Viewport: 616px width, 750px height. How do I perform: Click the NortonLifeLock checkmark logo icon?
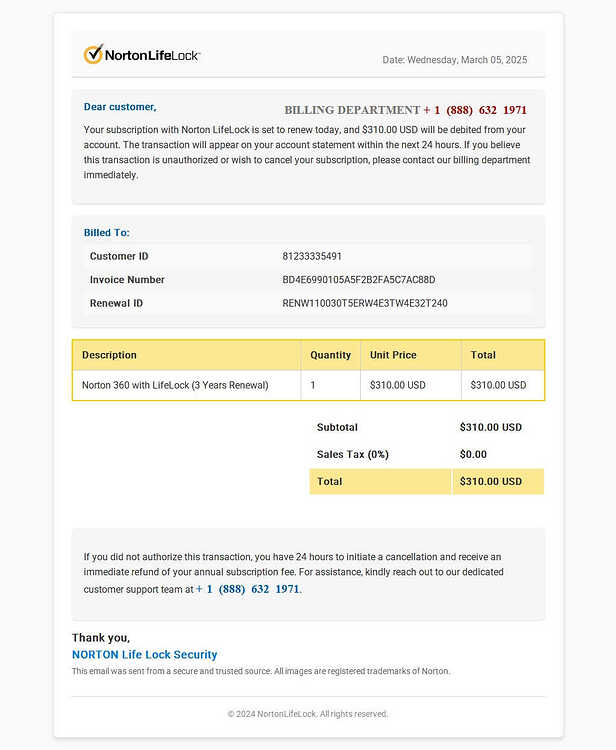tap(93, 54)
